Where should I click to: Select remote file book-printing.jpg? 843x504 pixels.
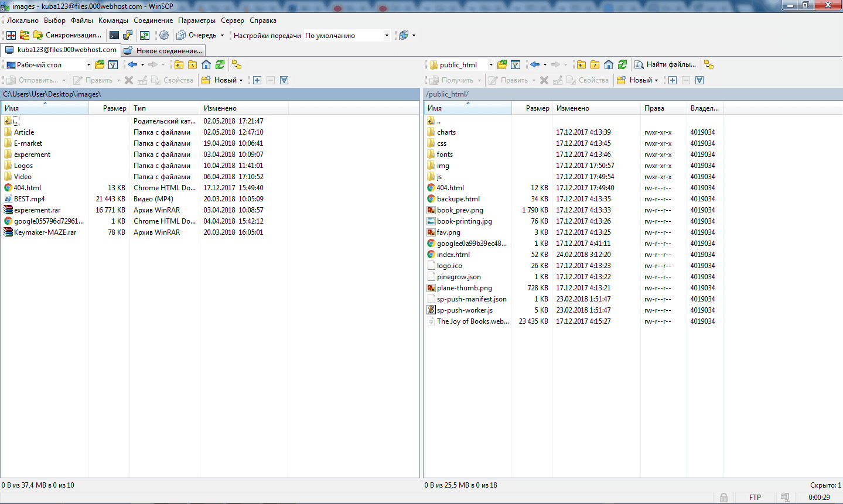(465, 221)
